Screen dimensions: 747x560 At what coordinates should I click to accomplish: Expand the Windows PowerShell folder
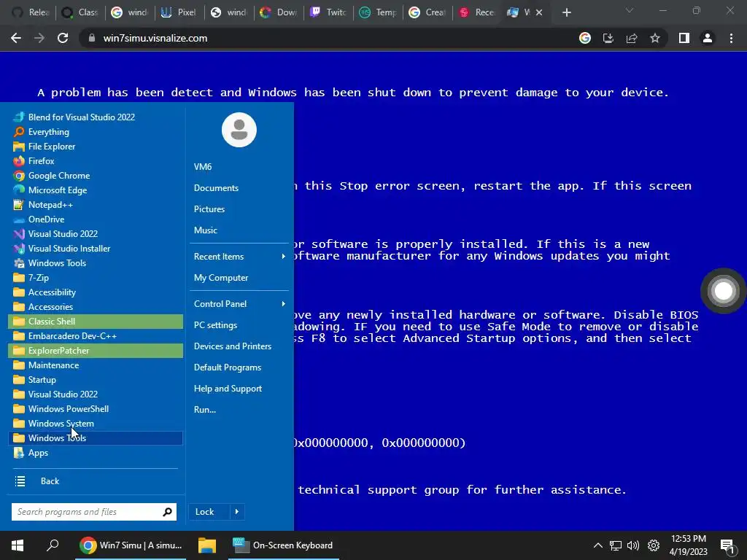[x=96, y=409]
